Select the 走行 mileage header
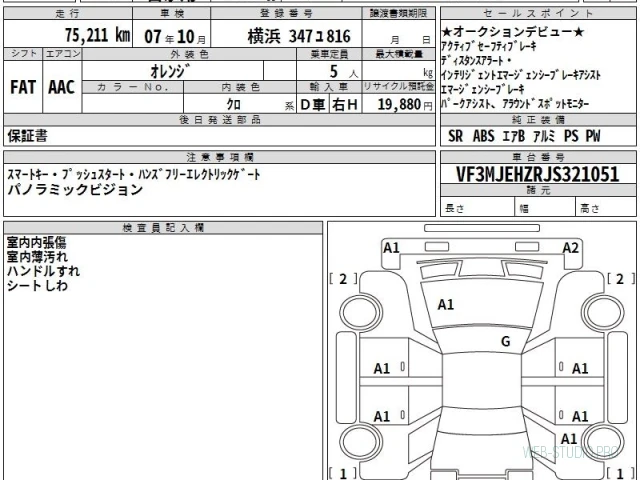Screen dimensions: 640x480 (68, 13)
